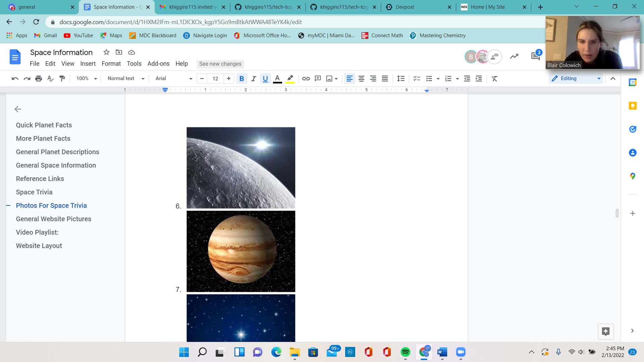Open comment history icon with badge
Viewport: 644px width, 362px height.
[x=535, y=56]
